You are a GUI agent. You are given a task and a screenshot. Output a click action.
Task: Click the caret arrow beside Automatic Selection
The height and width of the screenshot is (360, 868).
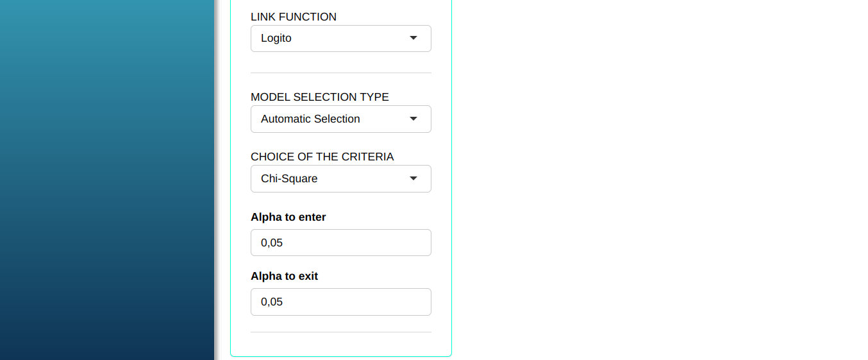click(x=413, y=119)
